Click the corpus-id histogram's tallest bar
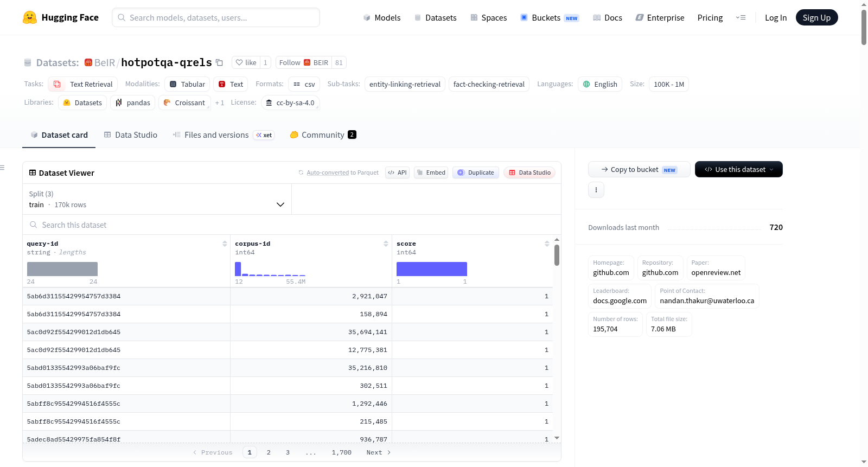The height and width of the screenshot is (467, 868). point(238,269)
